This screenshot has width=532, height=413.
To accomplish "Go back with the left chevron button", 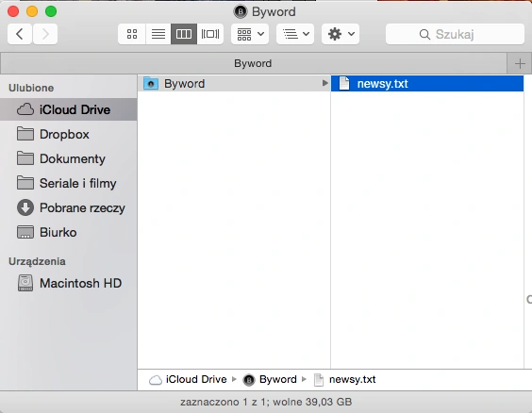I will [20, 34].
